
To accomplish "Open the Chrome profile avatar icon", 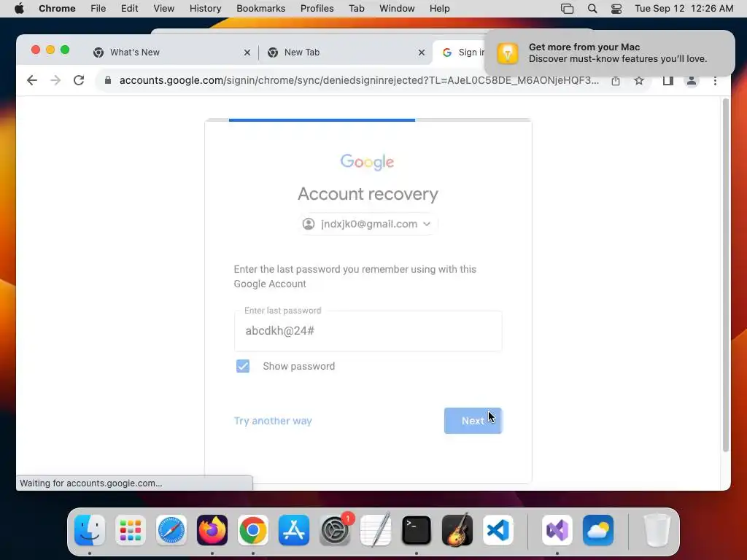I will [x=692, y=81].
